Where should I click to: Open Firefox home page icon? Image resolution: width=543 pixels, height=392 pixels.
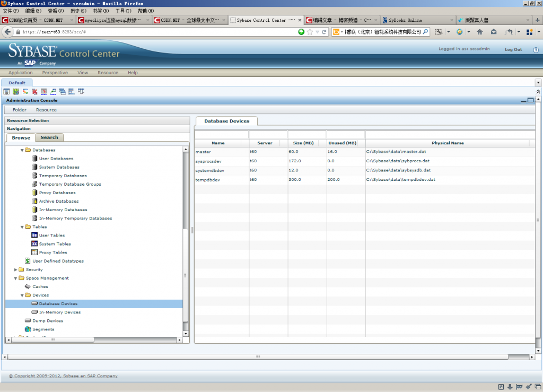click(479, 32)
